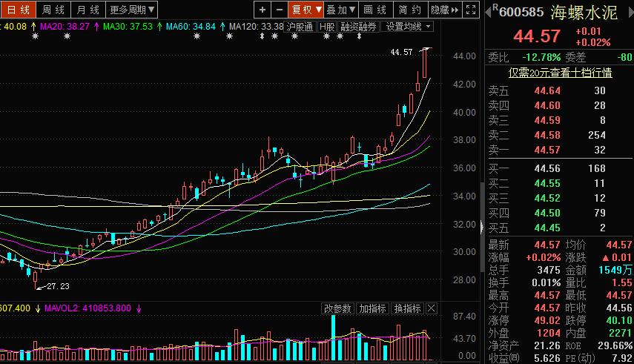Click the zoom out minus icon
The image size is (634, 364).
[x=279, y=10]
